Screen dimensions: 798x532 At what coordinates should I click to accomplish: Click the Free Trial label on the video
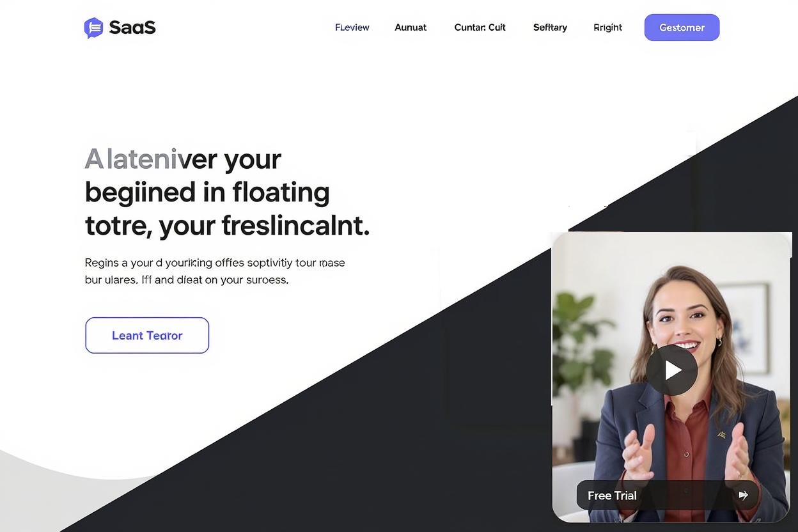point(612,496)
